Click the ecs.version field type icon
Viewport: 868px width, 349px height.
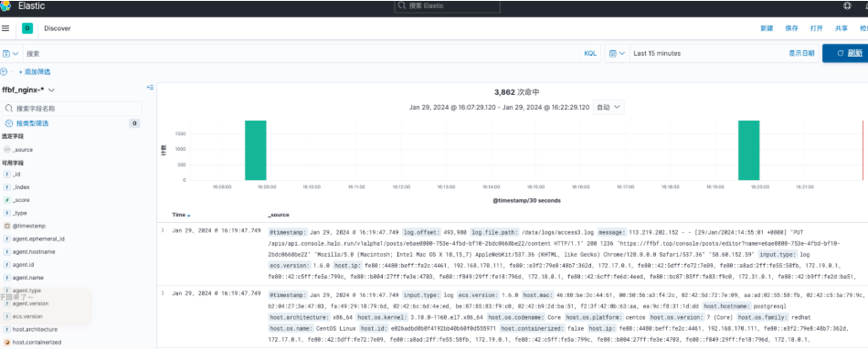tap(7, 316)
